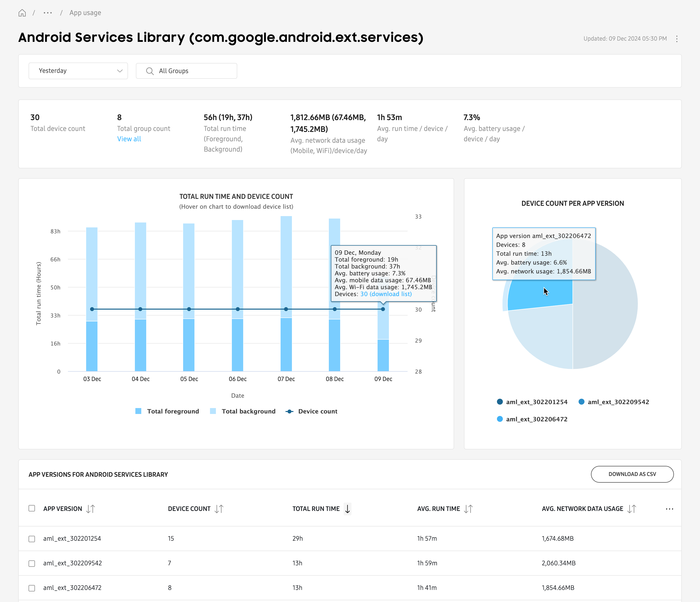Toggle aml_ext_302206472 pie legend entry

click(532, 419)
